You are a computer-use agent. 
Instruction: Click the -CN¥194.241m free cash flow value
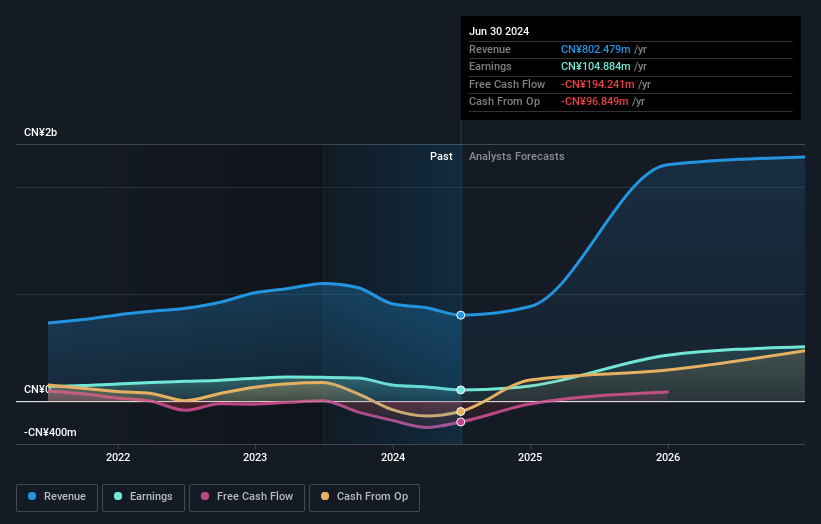click(597, 84)
